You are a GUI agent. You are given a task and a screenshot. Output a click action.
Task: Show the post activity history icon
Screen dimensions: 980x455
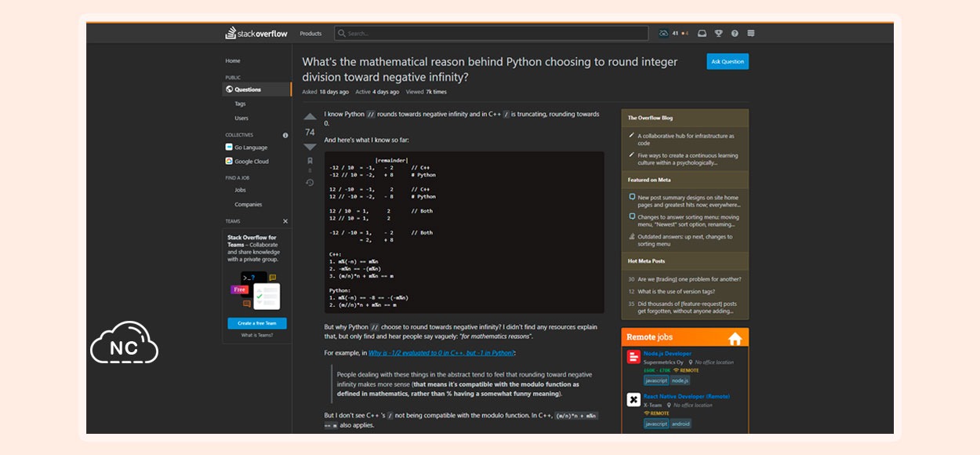310,183
